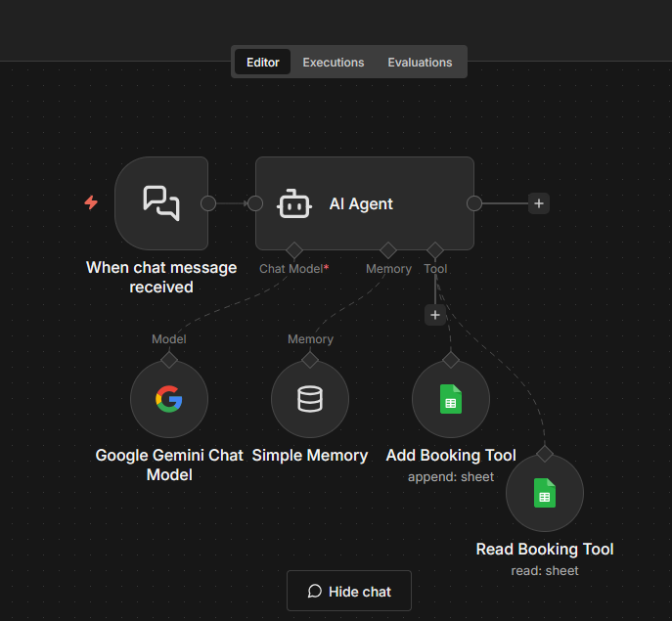Image resolution: width=672 pixels, height=621 pixels.
Task: Click Gemini Model diamond connector
Action: click(169, 360)
